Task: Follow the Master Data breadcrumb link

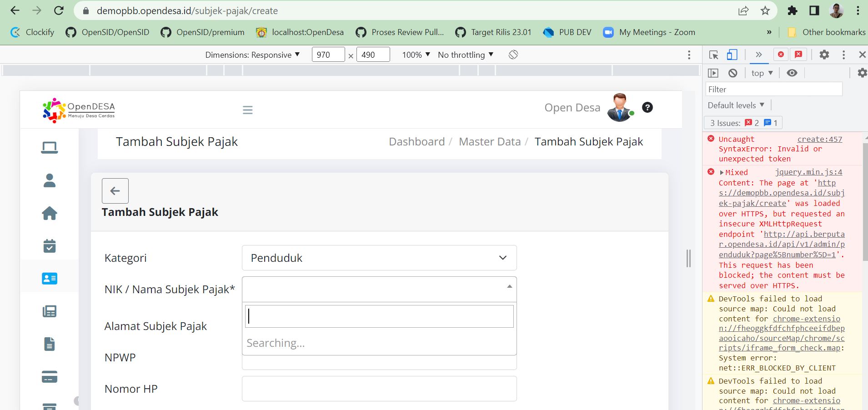Action: (489, 141)
